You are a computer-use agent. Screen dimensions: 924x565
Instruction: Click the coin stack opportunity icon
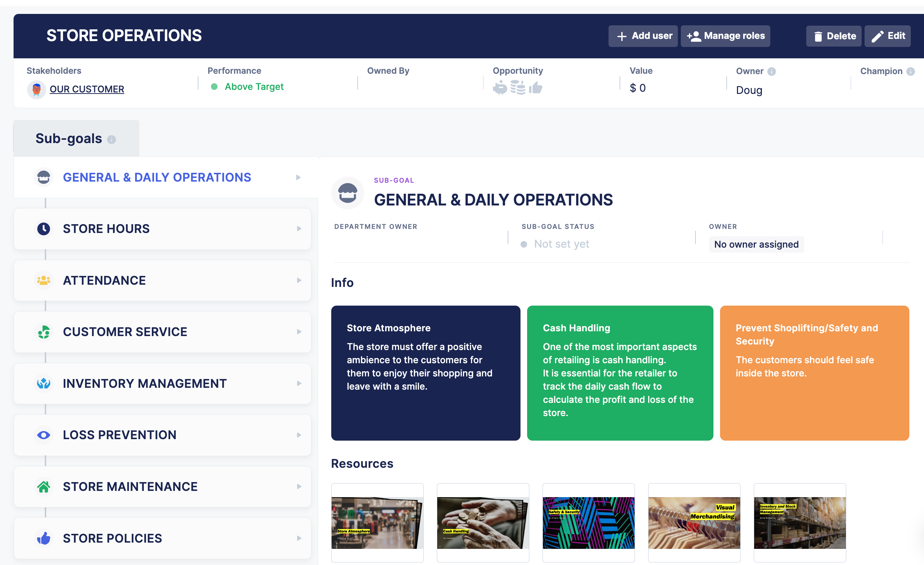[x=518, y=87]
